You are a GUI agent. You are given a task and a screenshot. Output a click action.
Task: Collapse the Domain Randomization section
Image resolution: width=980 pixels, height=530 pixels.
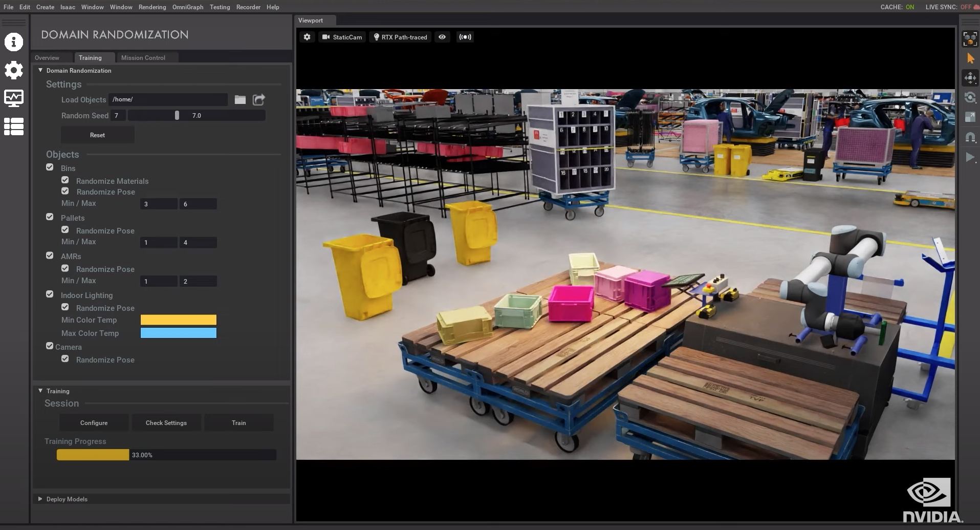(40, 70)
